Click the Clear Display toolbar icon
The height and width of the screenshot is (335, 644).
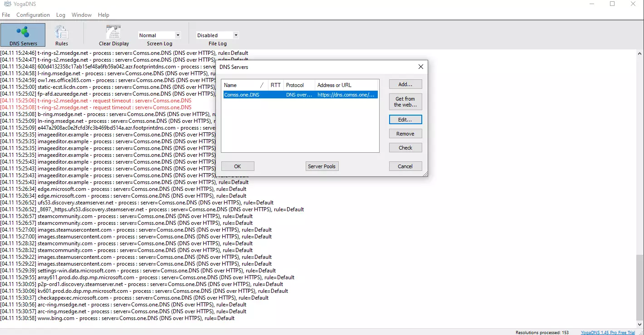[x=114, y=35]
